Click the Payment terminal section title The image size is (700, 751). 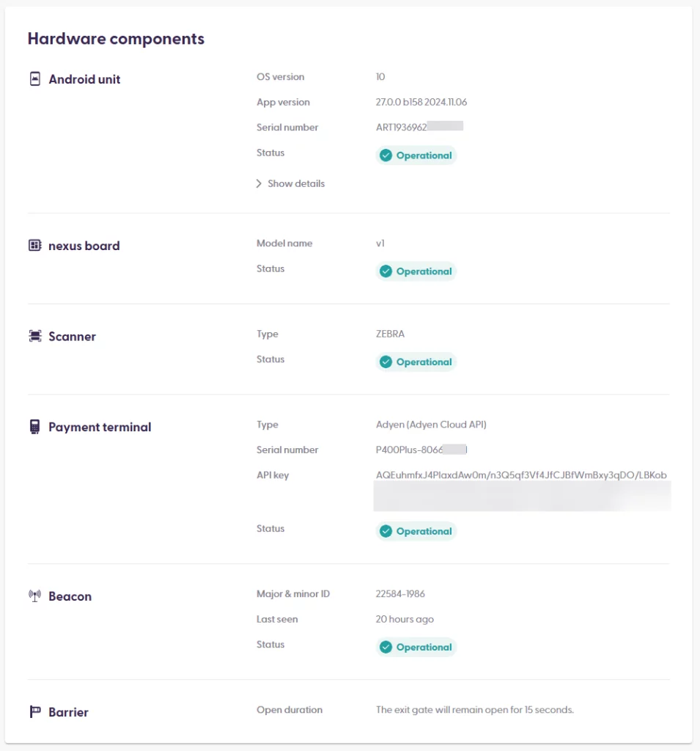point(100,427)
